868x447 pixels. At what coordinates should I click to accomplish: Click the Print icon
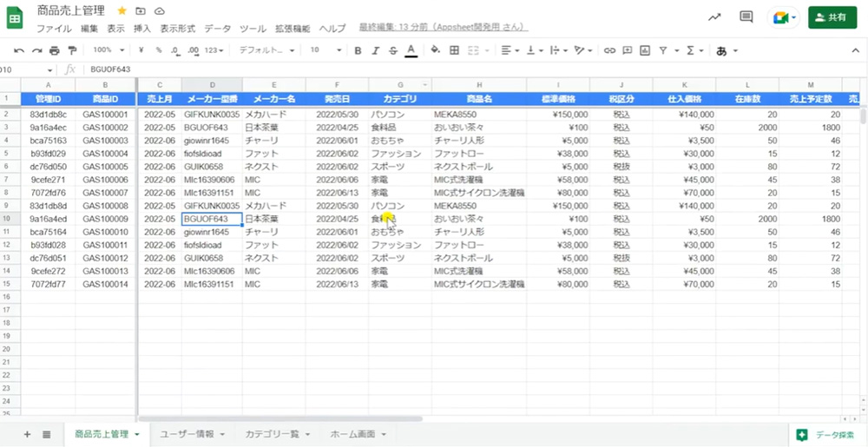[x=54, y=50]
